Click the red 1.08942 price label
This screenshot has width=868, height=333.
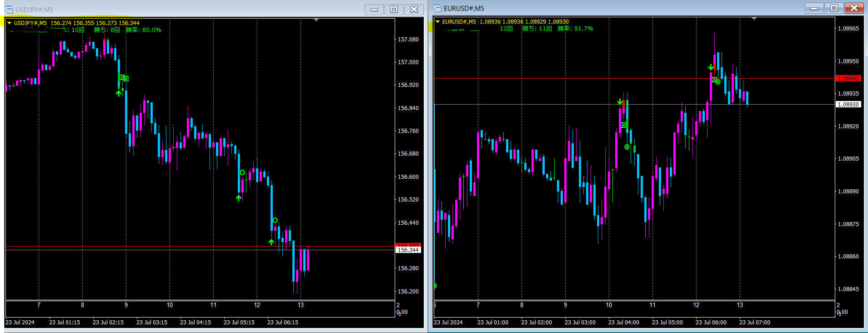click(848, 79)
